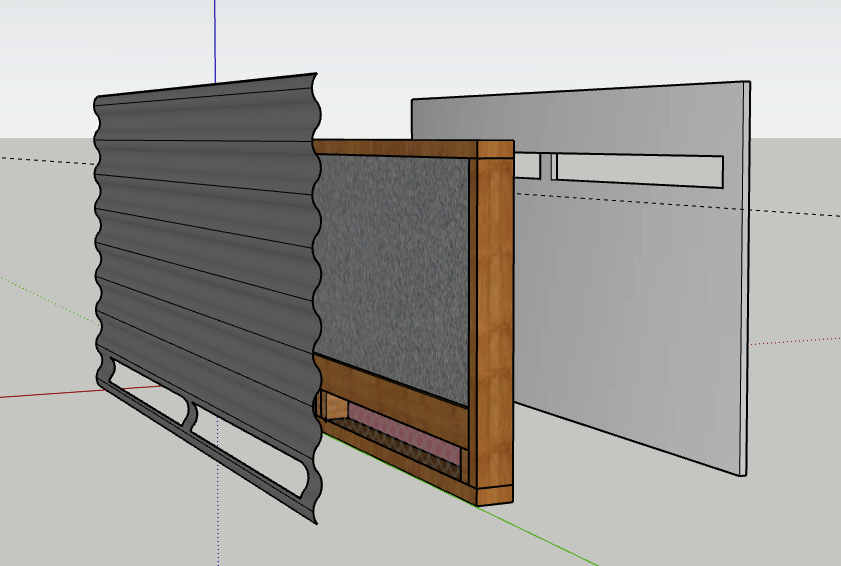Select the small wooden block in frame bottom

click(336, 407)
